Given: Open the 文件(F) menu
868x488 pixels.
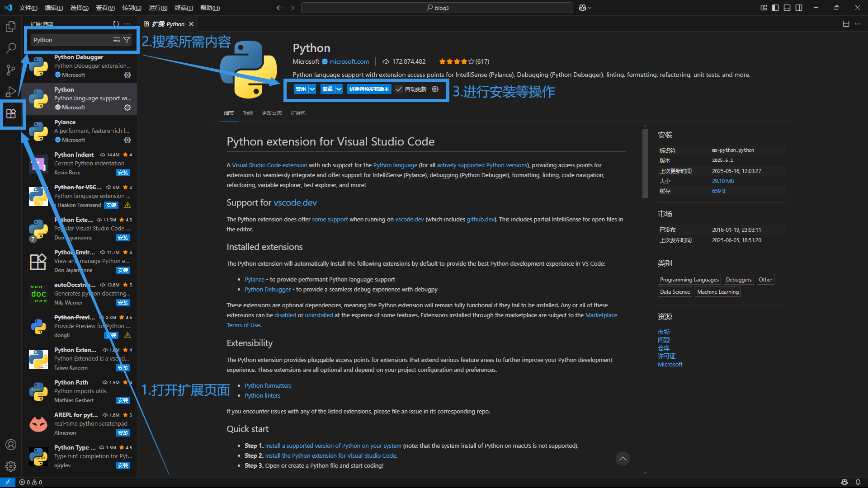Looking at the screenshot, I should click(28, 8).
